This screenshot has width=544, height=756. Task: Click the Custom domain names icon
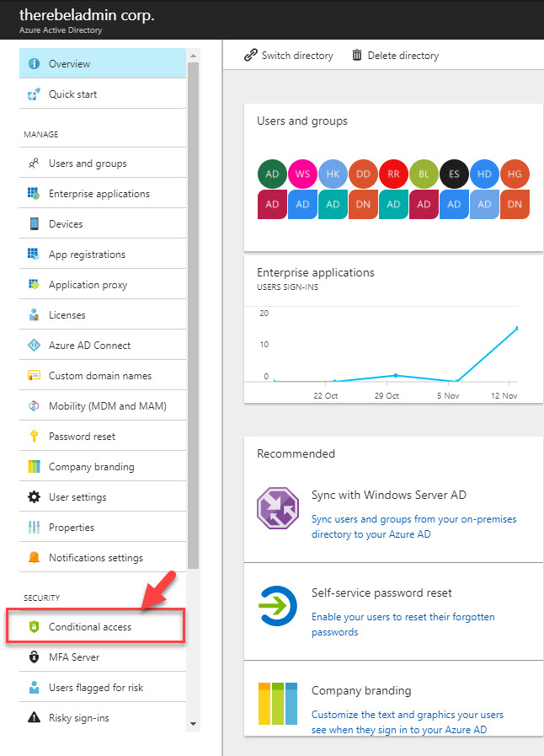(34, 376)
